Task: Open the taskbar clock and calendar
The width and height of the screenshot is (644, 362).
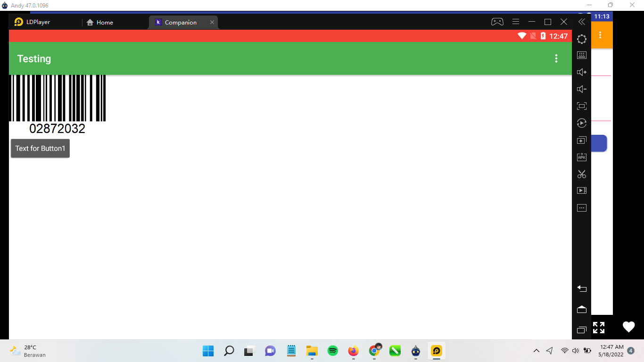Action: [611, 350]
